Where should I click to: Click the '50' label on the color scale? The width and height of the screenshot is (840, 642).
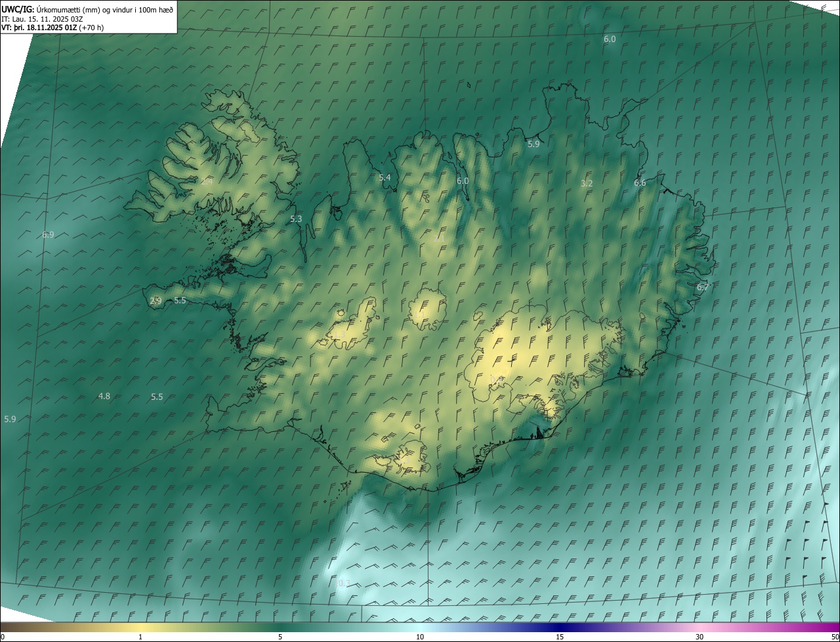coord(834,637)
